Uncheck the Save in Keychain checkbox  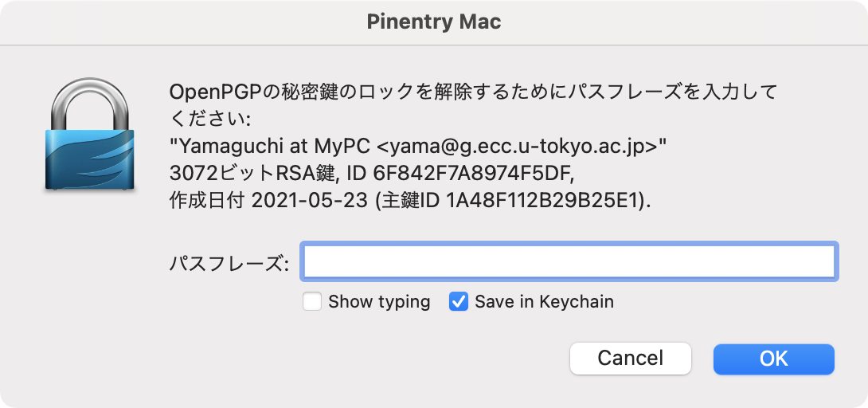459,302
